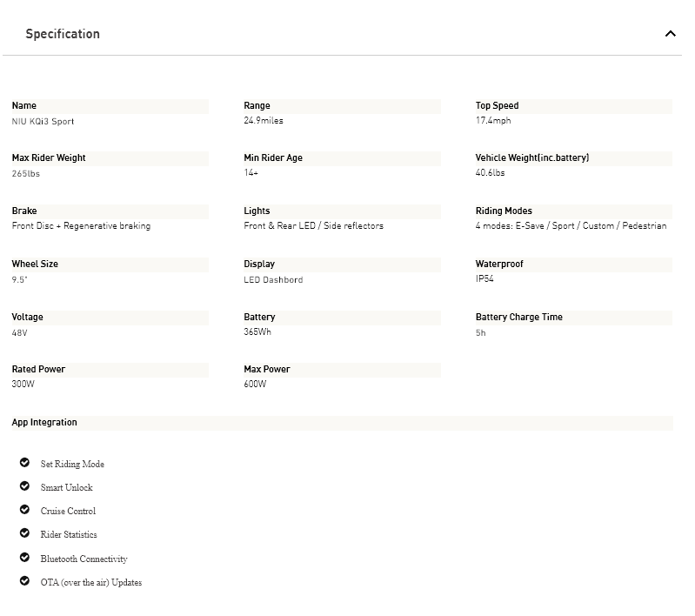This screenshot has height=616, width=695.
Task: Click the 'Battery' spec label
Action: [x=260, y=318]
